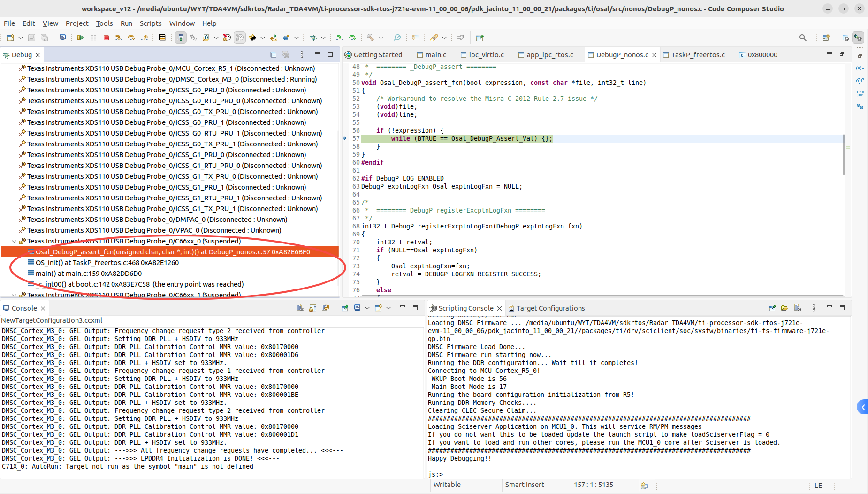Click the New file toolbar icon
Image resolution: width=868 pixels, height=494 pixels.
pyautogui.click(x=10, y=38)
